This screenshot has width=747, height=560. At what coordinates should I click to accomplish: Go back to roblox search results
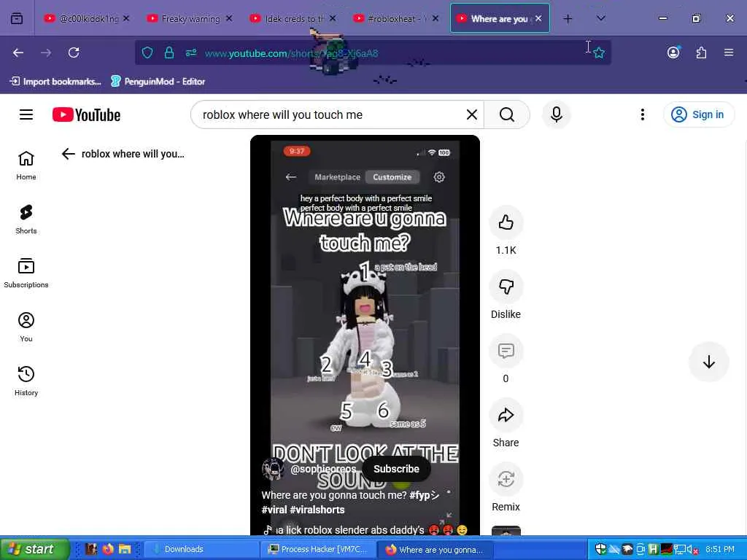point(69,154)
